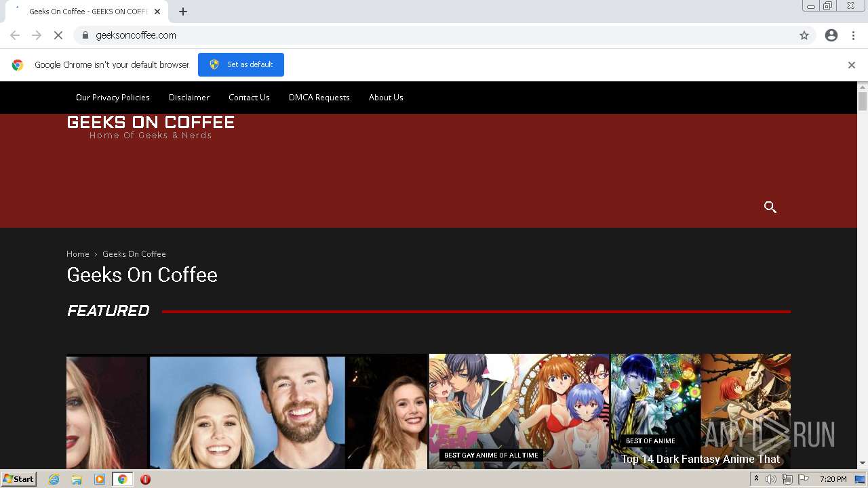Open the Chrome profile avatar menu
This screenshot has height=488, width=868.
(831, 35)
